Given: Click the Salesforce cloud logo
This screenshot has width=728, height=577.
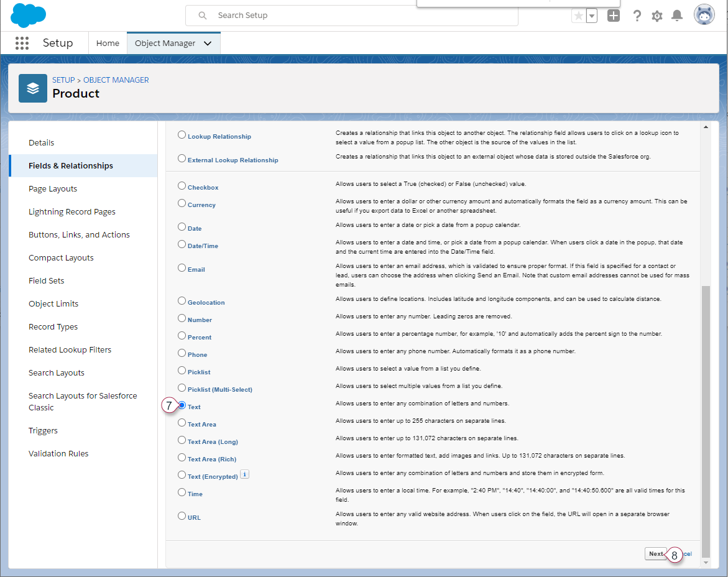Looking at the screenshot, I should 29,16.
